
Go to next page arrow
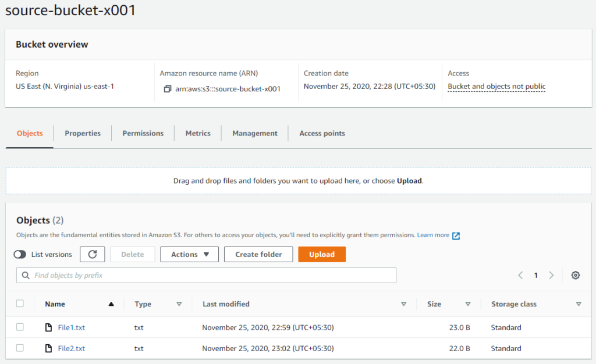(551, 275)
